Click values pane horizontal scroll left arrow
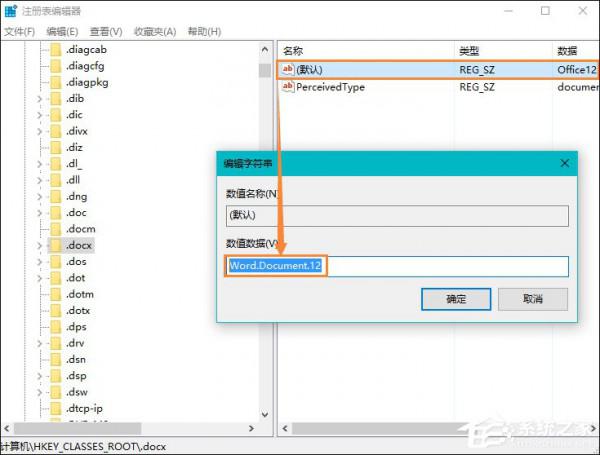600x455 pixels. [x=285, y=429]
